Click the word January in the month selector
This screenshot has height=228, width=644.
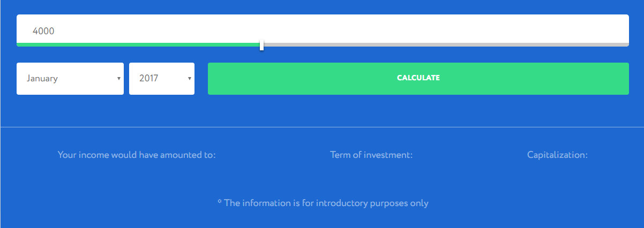pos(42,79)
